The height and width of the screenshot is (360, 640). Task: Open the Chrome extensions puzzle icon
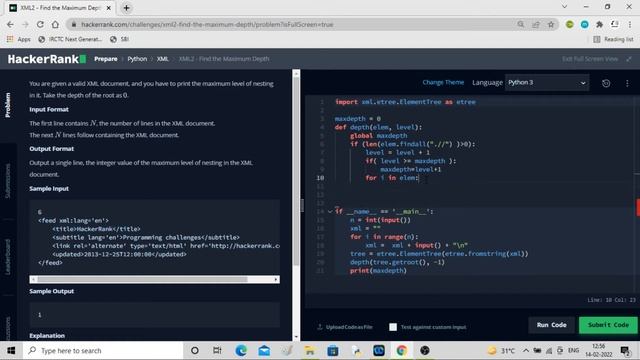click(599, 24)
